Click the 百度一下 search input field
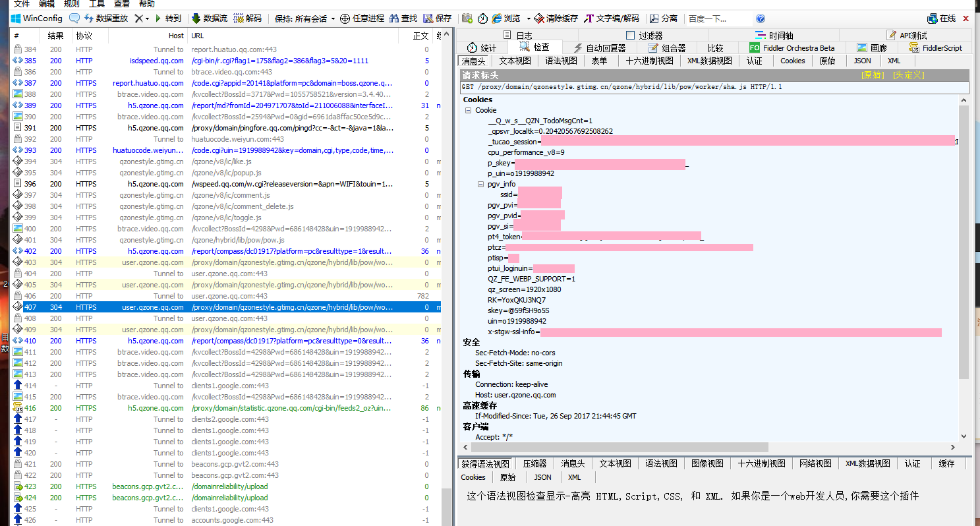The height and width of the screenshot is (526, 980). [x=717, y=18]
